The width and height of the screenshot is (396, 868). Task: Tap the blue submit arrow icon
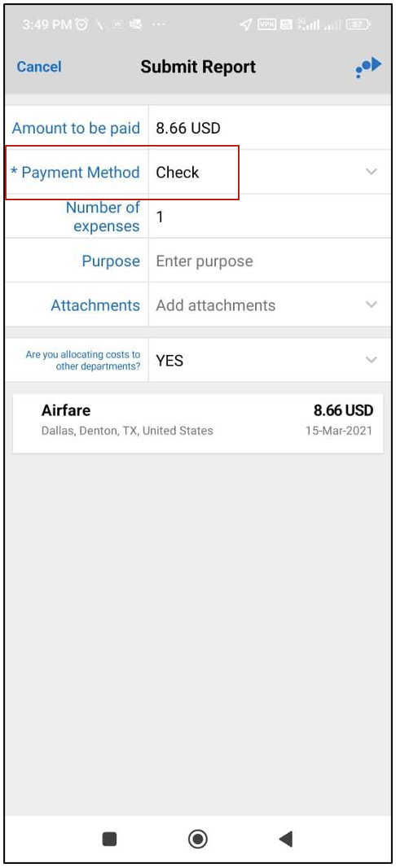pos(368,67)
